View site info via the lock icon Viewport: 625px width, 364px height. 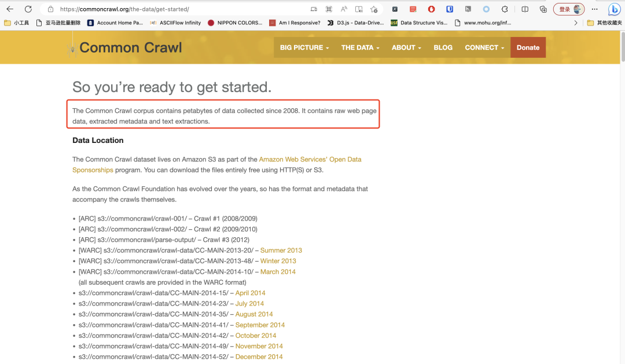pos(50,9)
